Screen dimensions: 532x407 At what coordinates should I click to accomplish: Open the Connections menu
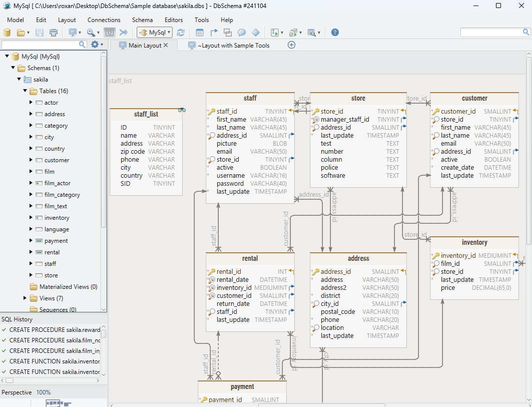pyautogui.click(x=104, y=20)
